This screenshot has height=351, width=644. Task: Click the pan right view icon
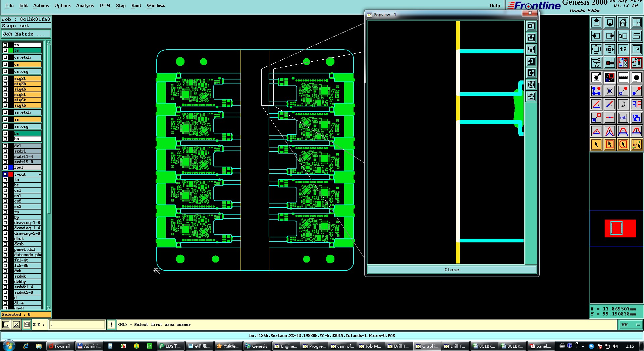[610, 36]
